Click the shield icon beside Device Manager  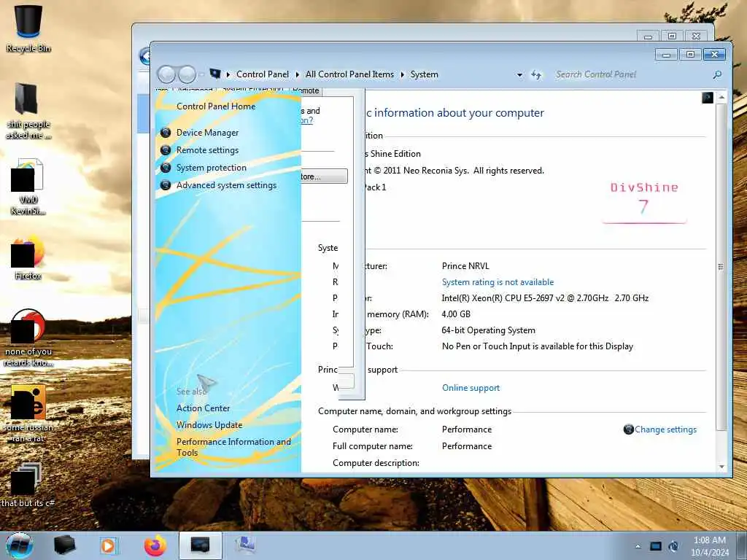(x=166, y=133)
